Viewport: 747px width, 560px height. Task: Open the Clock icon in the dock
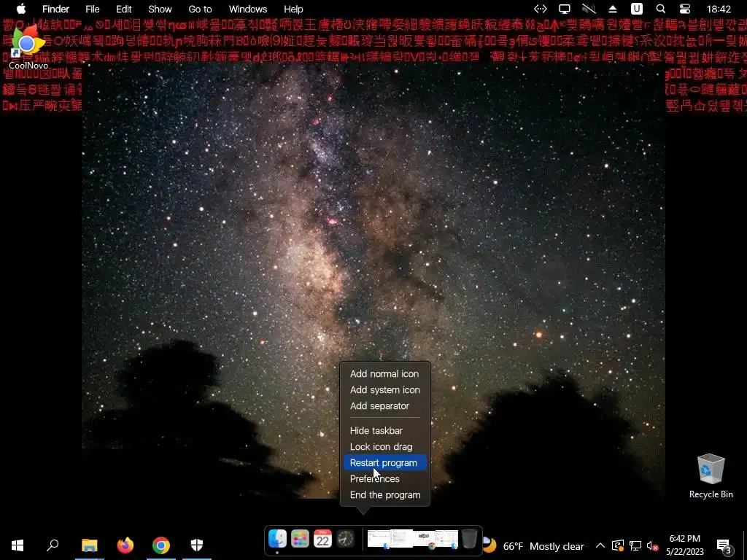[345, 539]
